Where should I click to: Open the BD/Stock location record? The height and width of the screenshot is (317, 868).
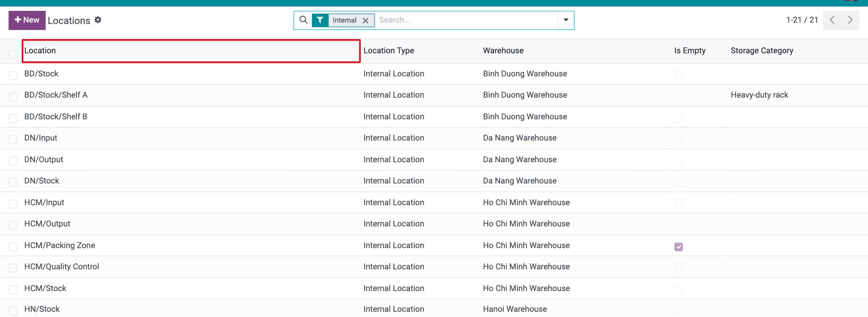tap(42, 74)
